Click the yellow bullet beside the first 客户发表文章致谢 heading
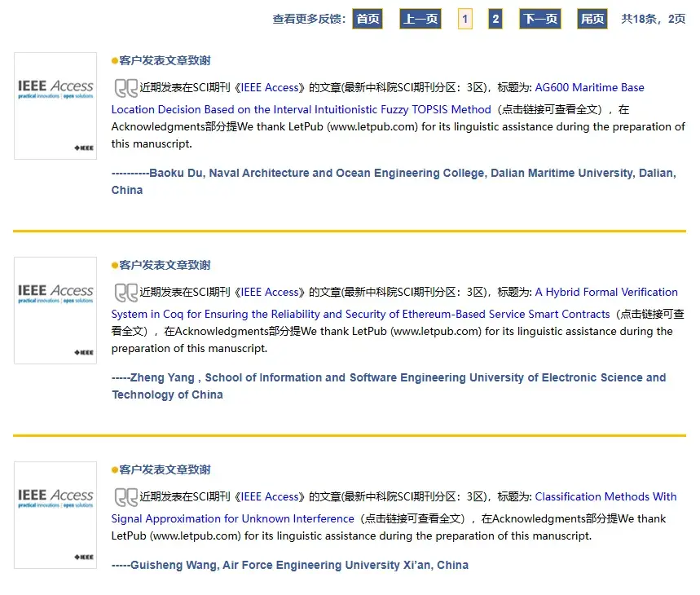 [112, 59]
